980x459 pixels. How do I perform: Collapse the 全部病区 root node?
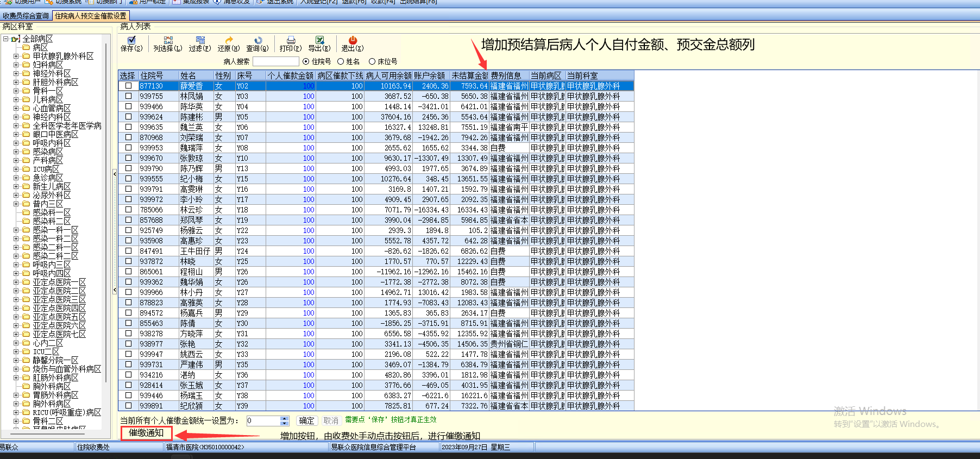tap(6, 39)
